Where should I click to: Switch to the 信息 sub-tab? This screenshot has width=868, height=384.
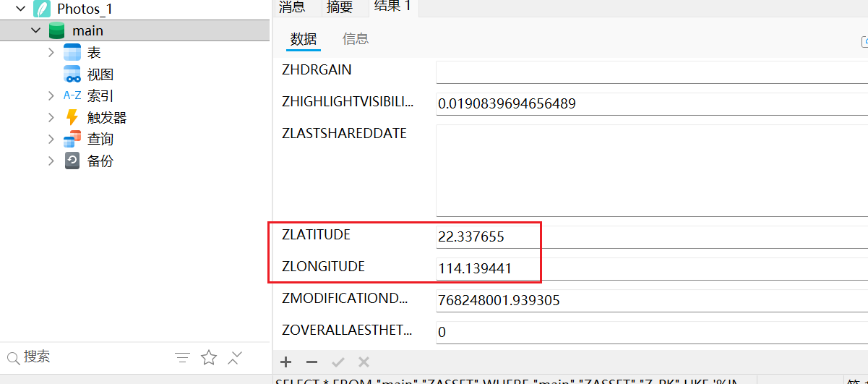click(356, 39)
